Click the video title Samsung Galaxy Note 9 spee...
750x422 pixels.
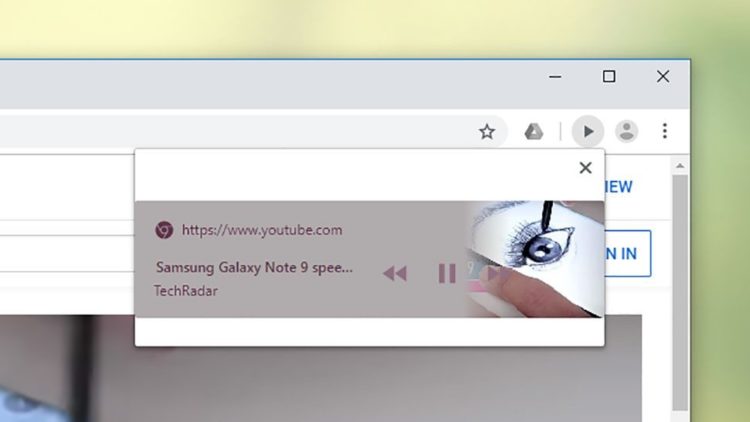click(x=254, y=267)
